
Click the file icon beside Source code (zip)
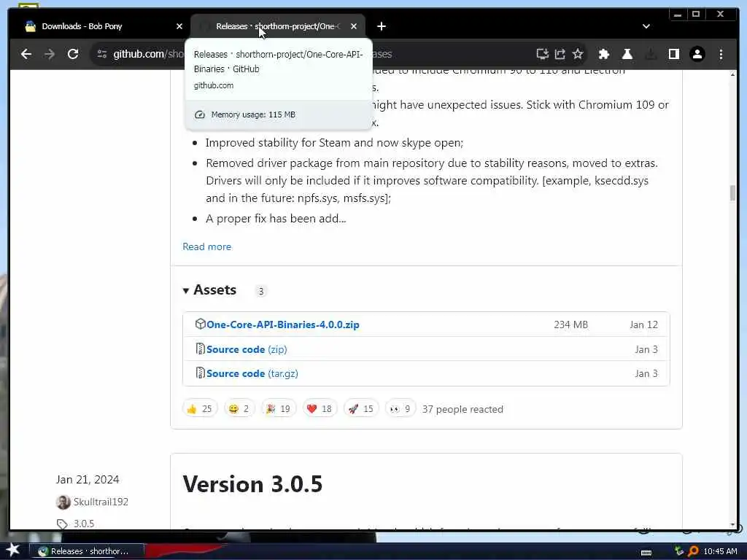(201, 349)
